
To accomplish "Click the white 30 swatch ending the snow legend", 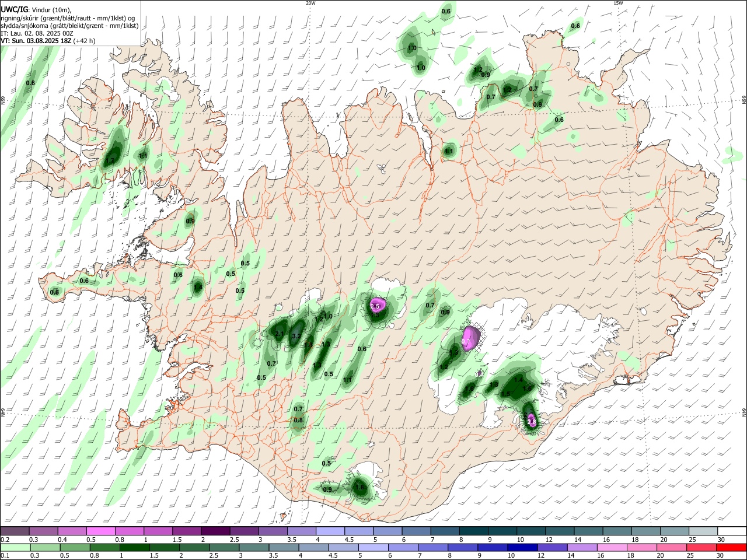I will [x=732, y=531].
